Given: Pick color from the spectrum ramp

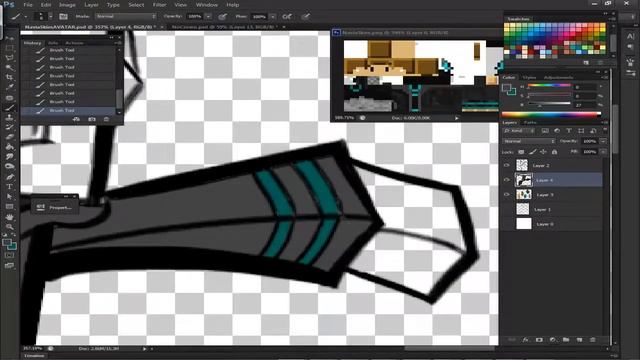Looking at the screenshot, I should coord(551,114).
